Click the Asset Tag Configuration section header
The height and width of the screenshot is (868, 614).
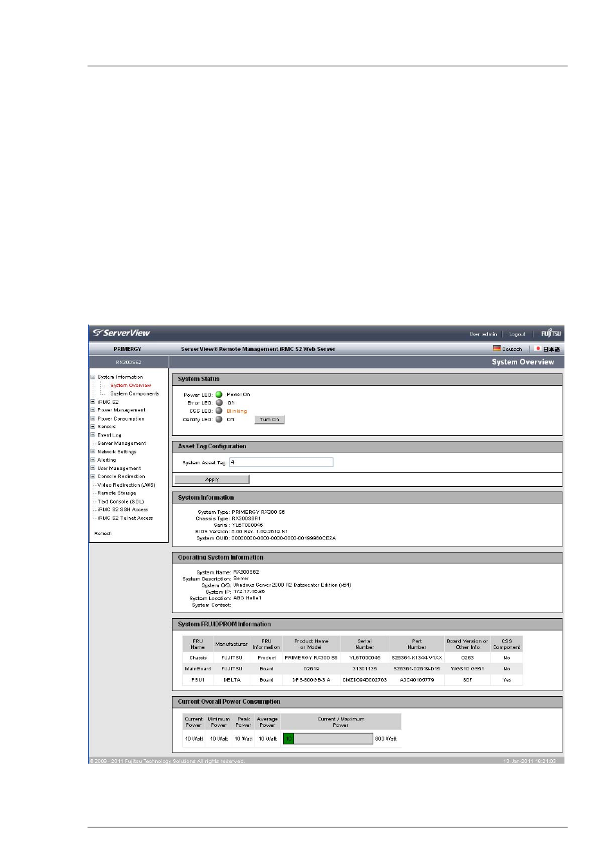[367, 446]
